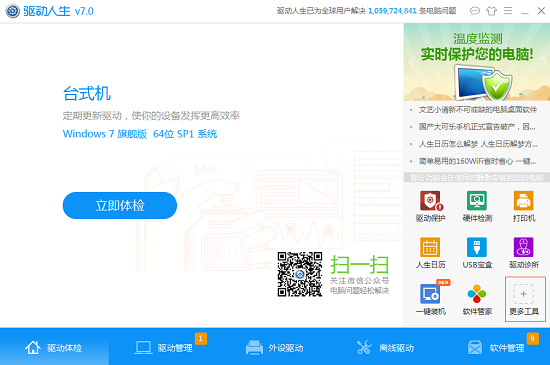This screenshot has width=550, height=365.
Task: Open the 打印机 printer tool
Action: [524, 206]
